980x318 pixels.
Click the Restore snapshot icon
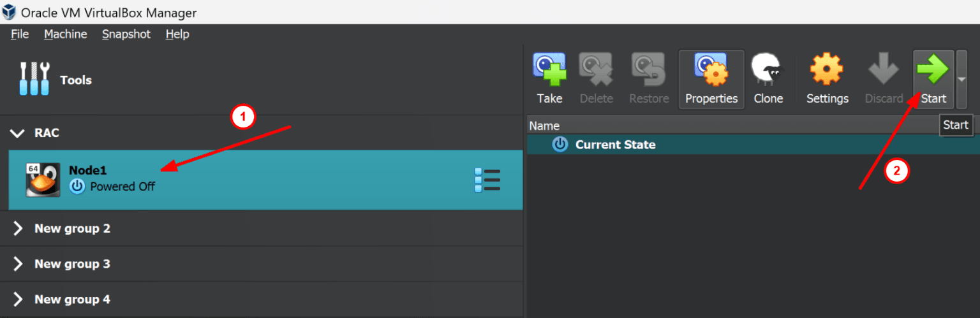(648, 70)
